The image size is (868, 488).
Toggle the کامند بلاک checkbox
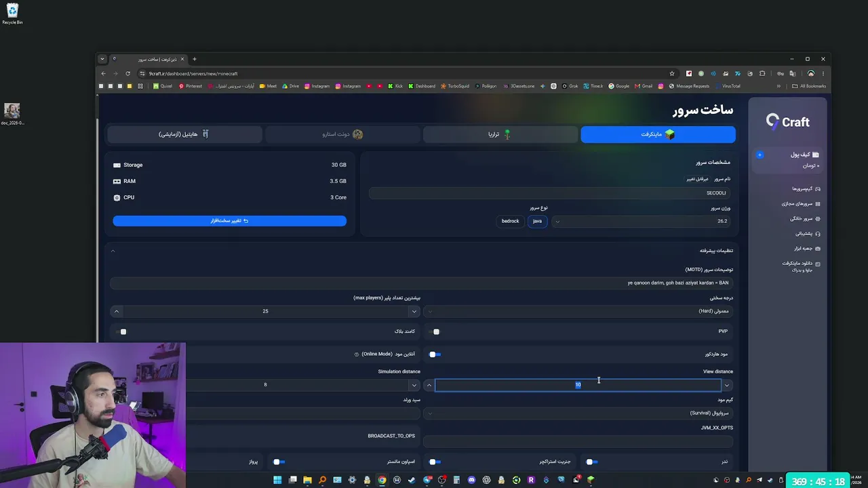click(x=123, y=331)
